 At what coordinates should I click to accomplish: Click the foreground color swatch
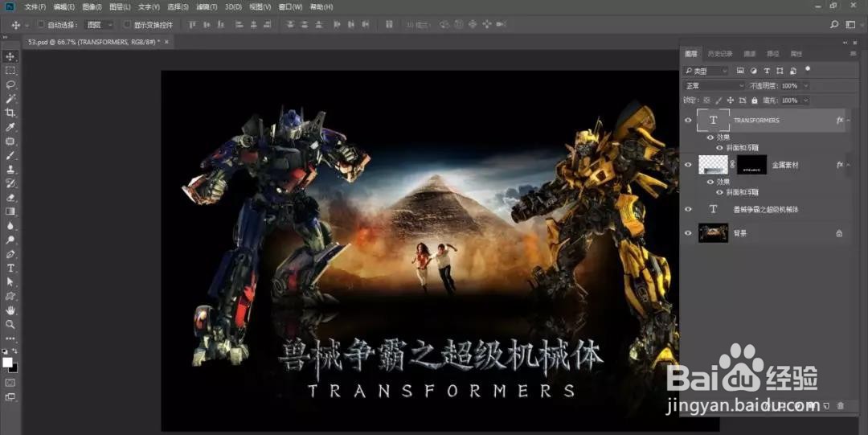pyautogui.click(x=7, y=362)
